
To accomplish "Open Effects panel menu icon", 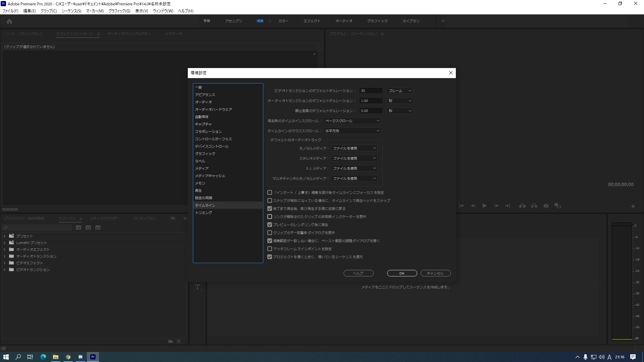I will point(81,219).
